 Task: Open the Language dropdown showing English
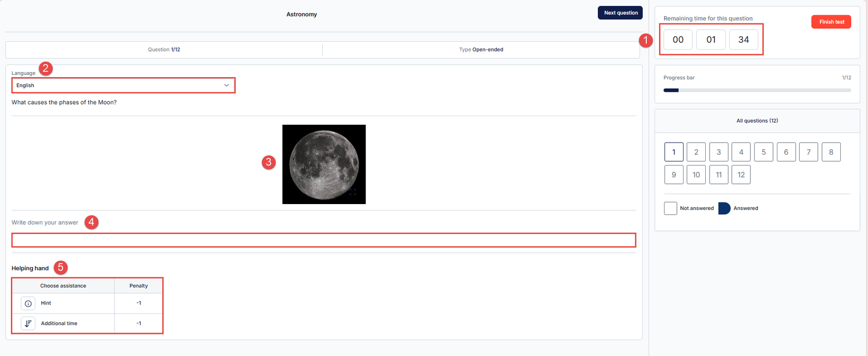(x=123, y=85)
